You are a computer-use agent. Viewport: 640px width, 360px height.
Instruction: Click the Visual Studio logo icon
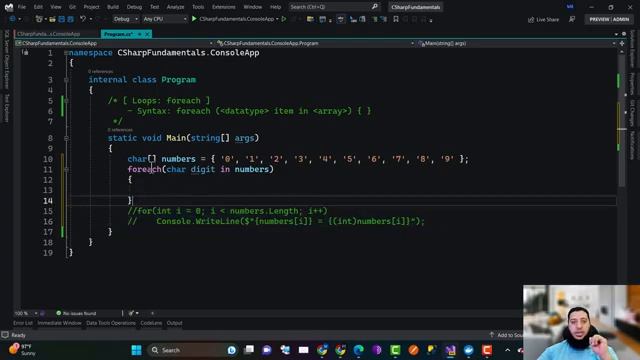tap(9, 7)
